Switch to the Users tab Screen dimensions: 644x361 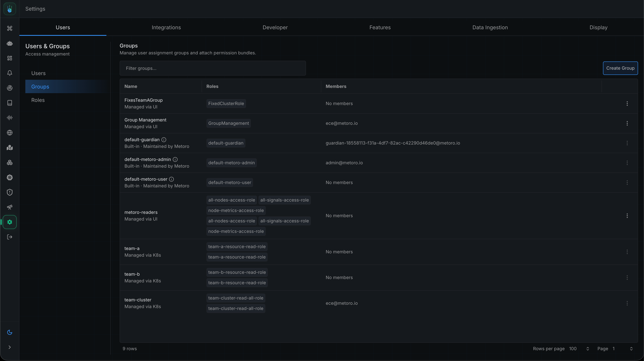click(x=63, y=27)
